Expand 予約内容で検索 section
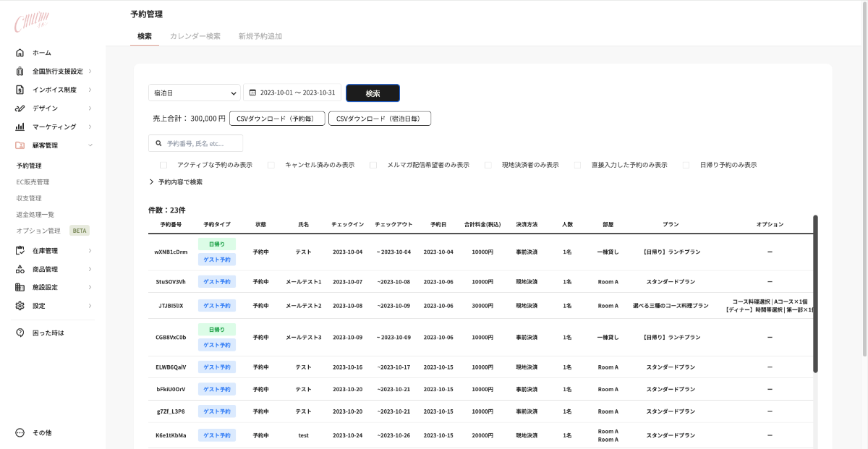Screen dimensions: 868x449 point(176,182)
